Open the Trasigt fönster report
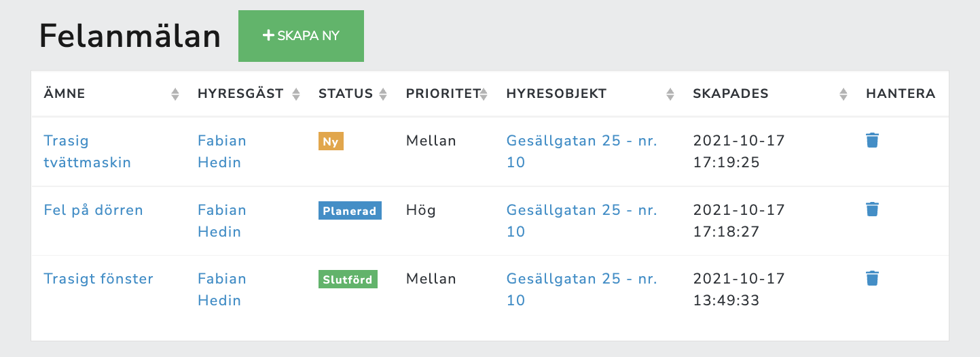The width and height of the screenshot is (980, 357). (98, 279)
